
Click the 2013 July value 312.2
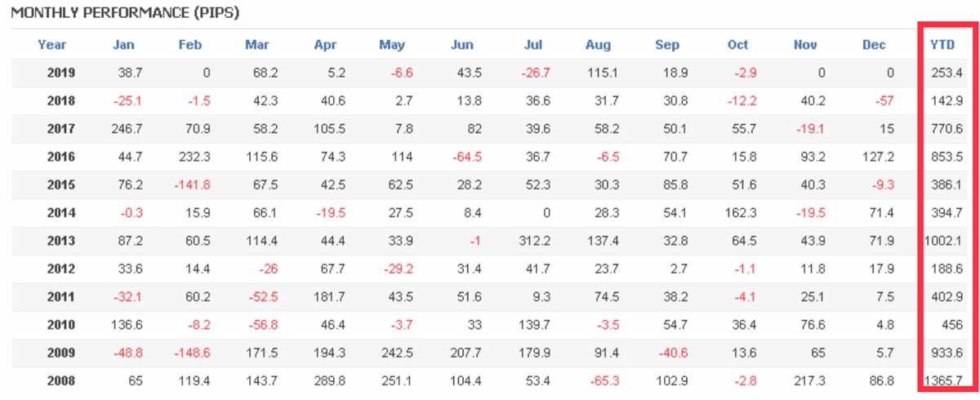coord(533,241)
